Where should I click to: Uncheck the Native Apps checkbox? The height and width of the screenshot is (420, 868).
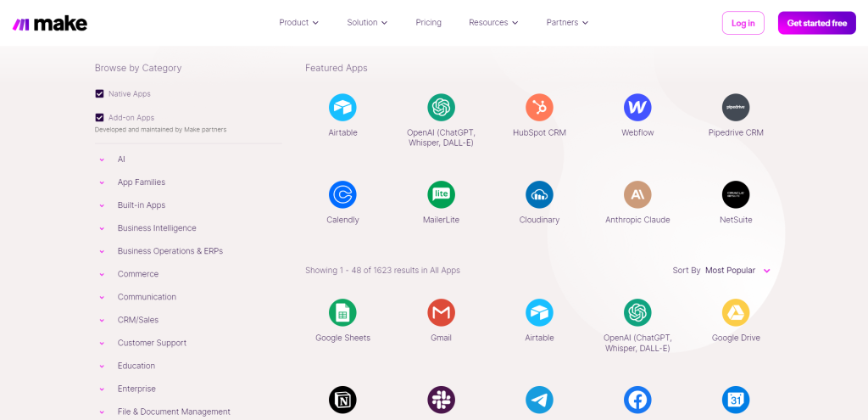[x=100, y=94]
